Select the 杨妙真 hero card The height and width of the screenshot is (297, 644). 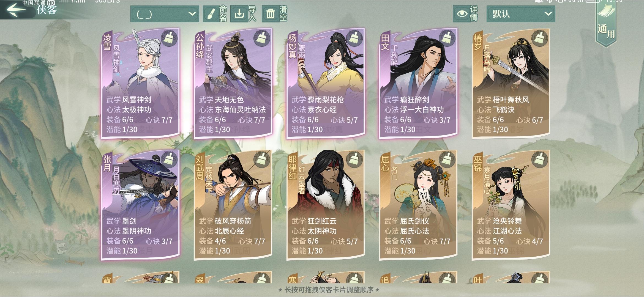pyautogui.click(x=326, y=83)
